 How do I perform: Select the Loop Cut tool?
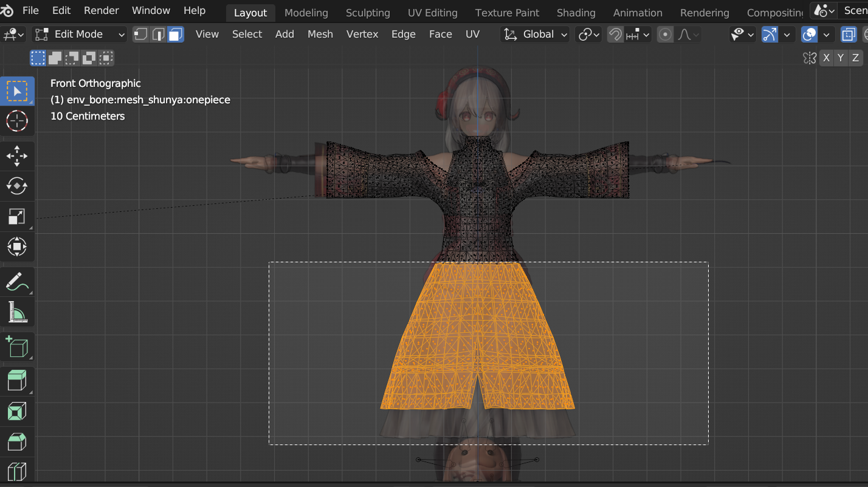coord(17,472)
